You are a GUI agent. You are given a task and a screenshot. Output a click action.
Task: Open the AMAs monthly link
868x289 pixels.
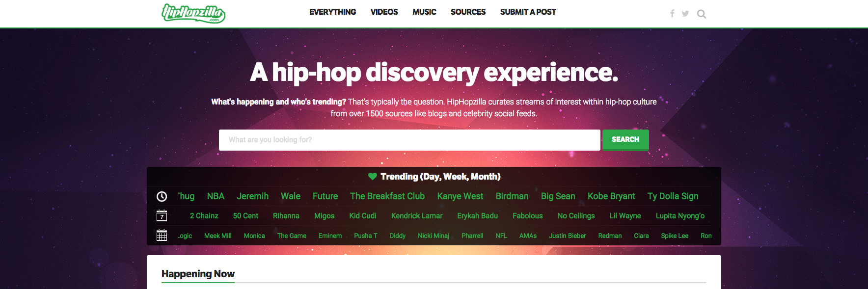tap(528, 236)
